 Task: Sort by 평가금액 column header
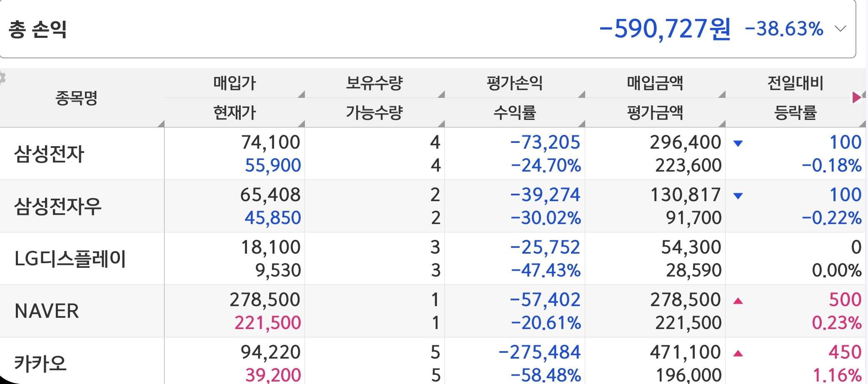(655, 112)
